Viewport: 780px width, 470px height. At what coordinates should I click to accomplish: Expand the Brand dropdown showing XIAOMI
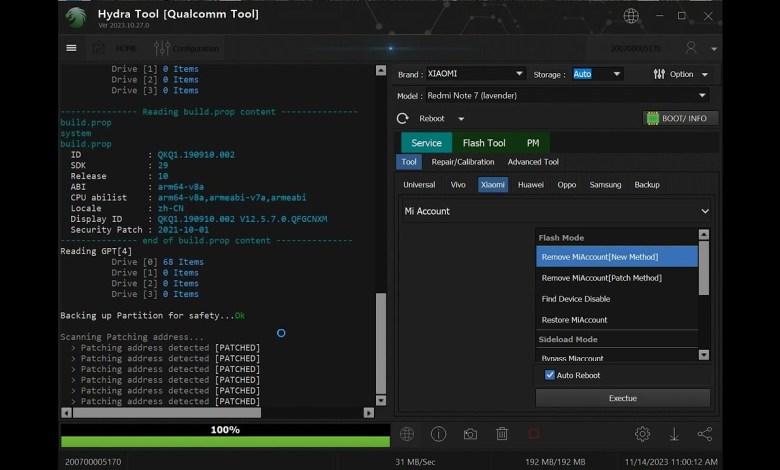[x=475, y=74]
